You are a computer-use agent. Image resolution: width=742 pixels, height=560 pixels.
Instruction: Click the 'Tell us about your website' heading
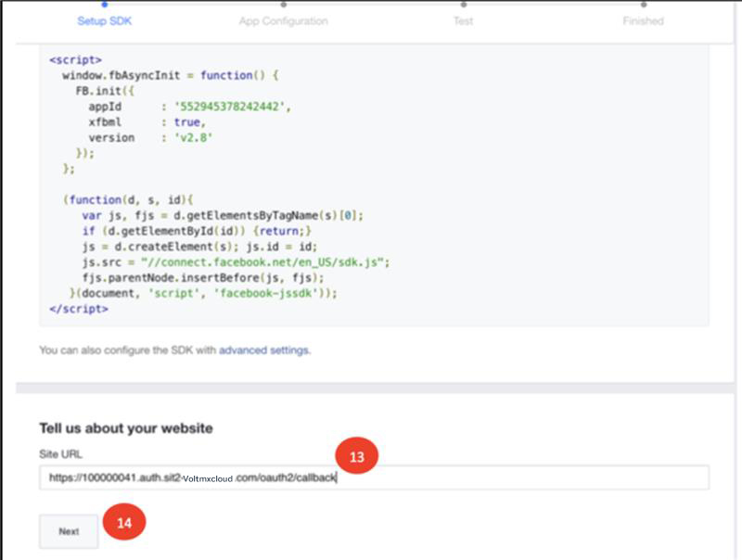click(x=125, y=428)
